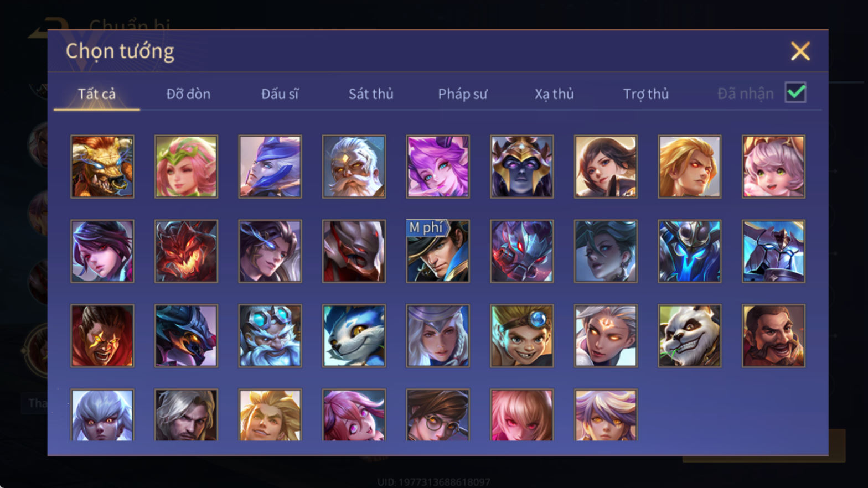
Task: Select the purple-haired girl hero portrait
Action: pyautogui.click(x=438, y=167)
